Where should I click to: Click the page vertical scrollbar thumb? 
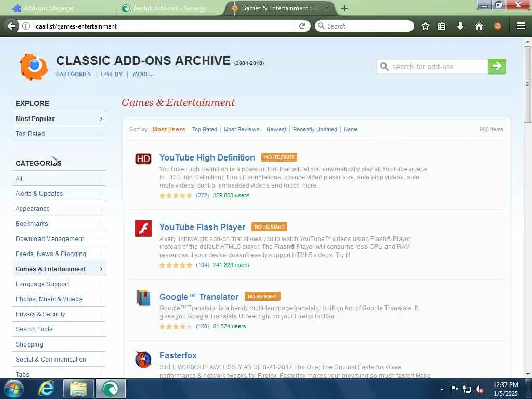tap(527, 84)
